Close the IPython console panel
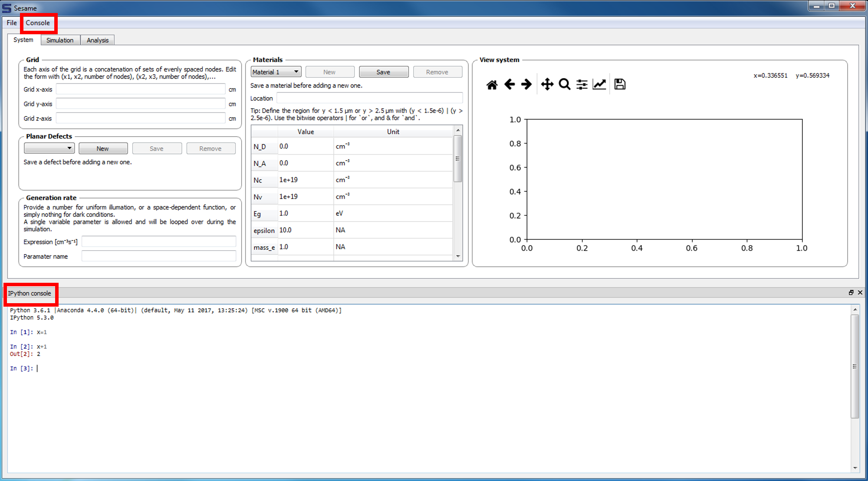 860,292
